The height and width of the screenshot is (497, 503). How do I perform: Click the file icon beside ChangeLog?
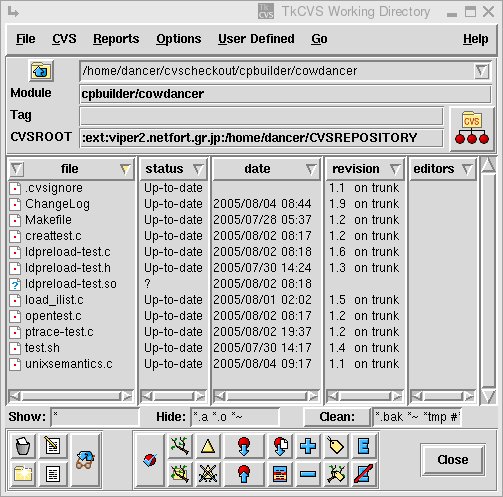(x=15, y=204)
